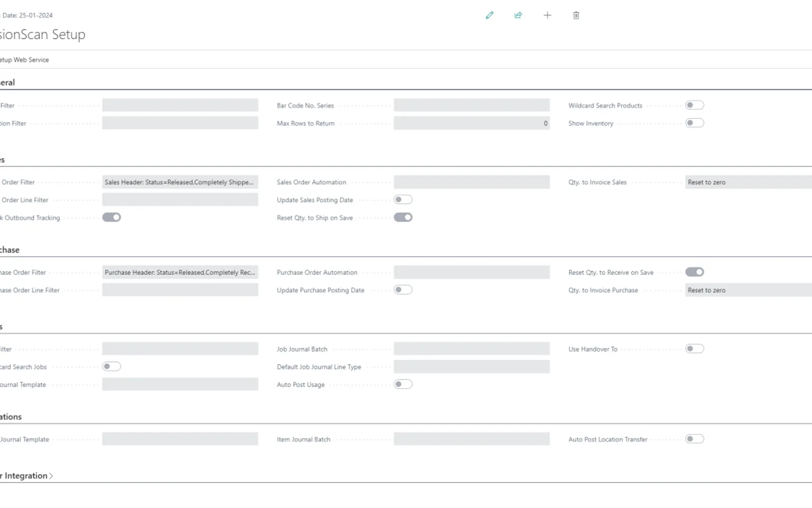Click the Item Journal Batch label

point(303,439)
